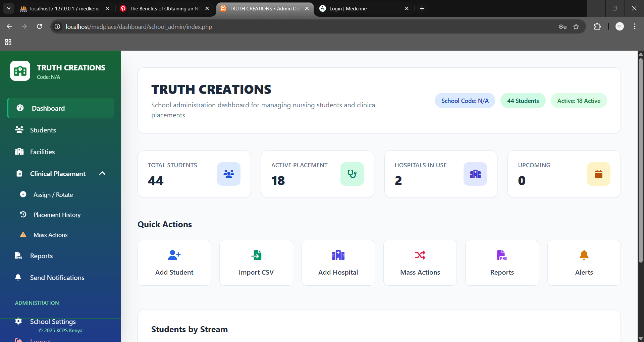Click the calendar icon on Upcoming card
644x342 pixels.
pos(598,174)
